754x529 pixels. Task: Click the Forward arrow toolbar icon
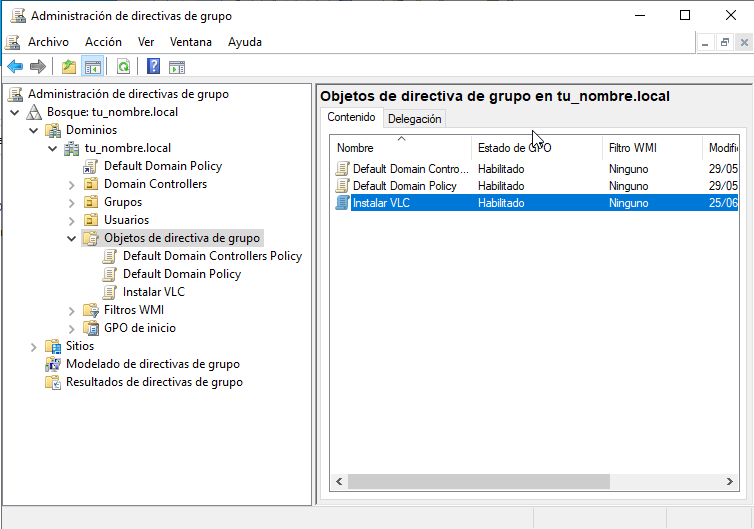point(38,66)
